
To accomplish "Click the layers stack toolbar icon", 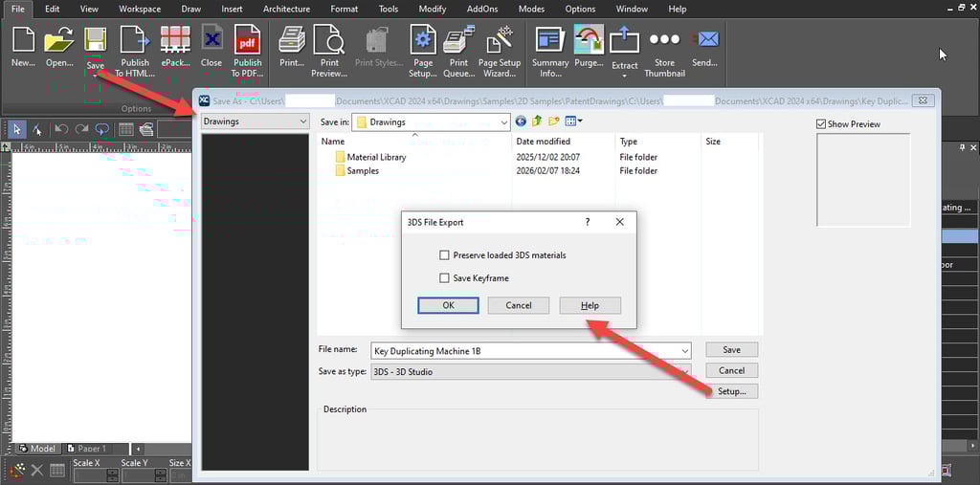I will pyautogui.click(x=146, y=129).
